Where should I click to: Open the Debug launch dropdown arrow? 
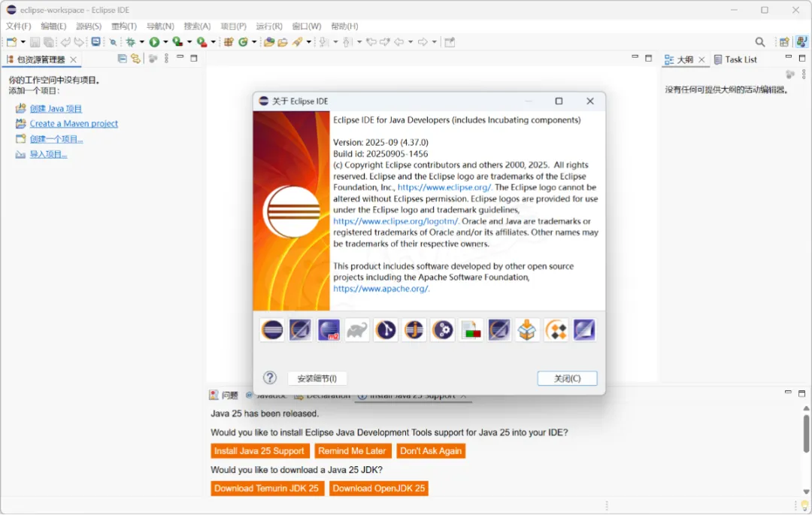coord(141,42)
